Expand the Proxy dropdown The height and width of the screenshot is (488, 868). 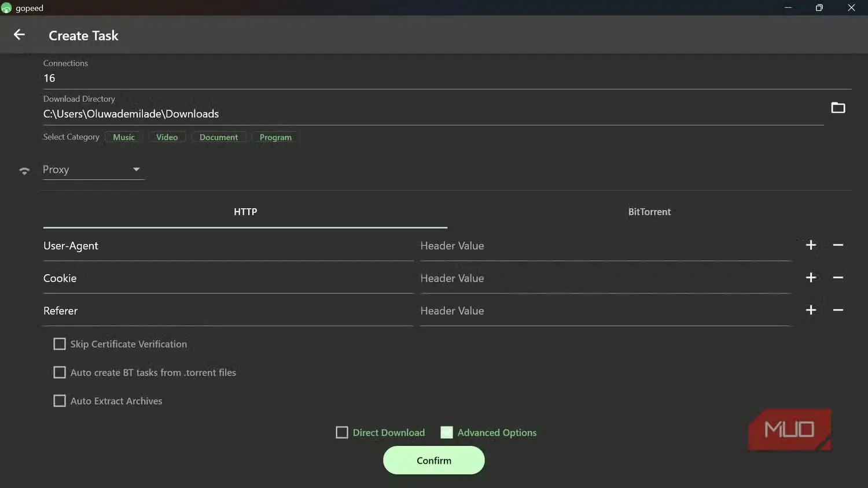point(93,169)
